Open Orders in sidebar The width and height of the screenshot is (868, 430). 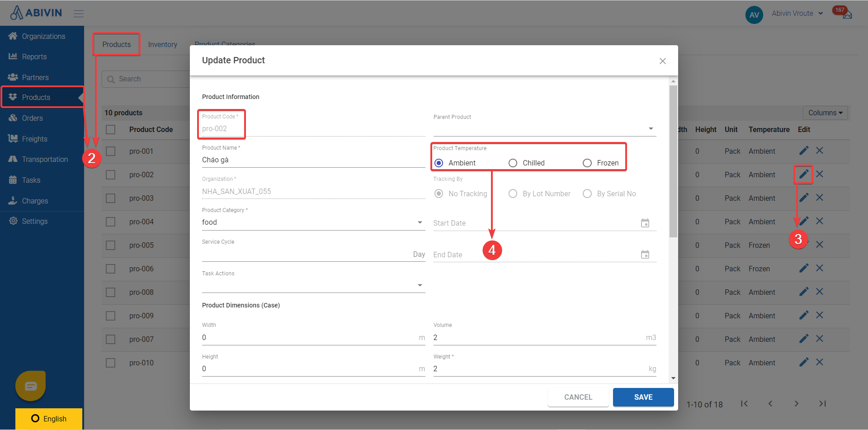click(x=42, y=118)
